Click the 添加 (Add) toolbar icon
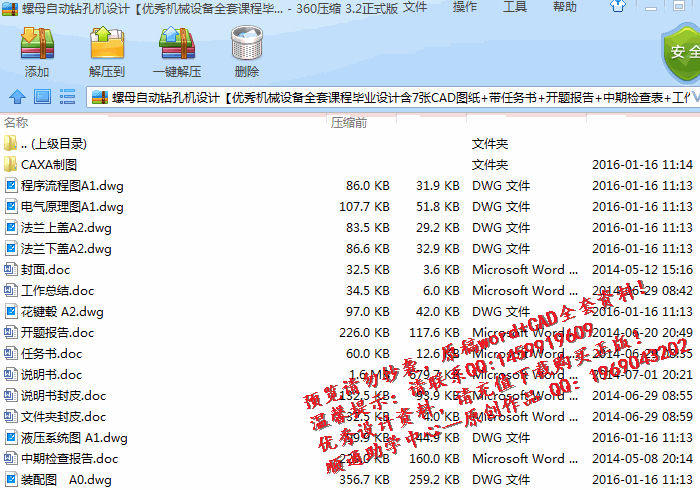Image resolution: width=700 pixels, height=490 pixels. click(37, 43)
